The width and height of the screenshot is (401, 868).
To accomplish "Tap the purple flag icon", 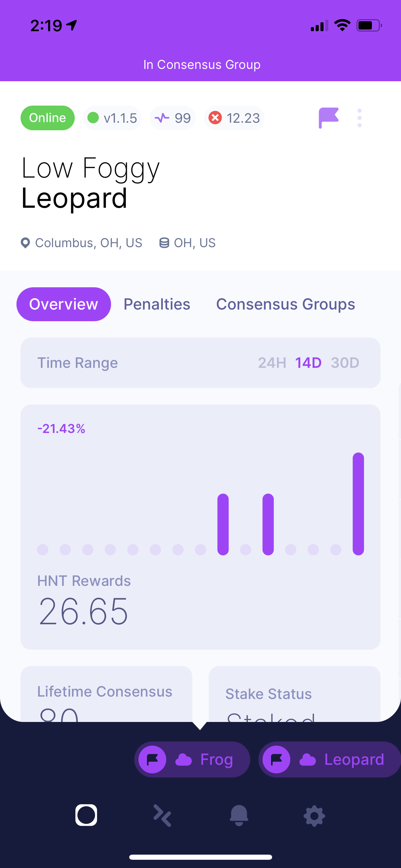I will (x=328, y=118).
